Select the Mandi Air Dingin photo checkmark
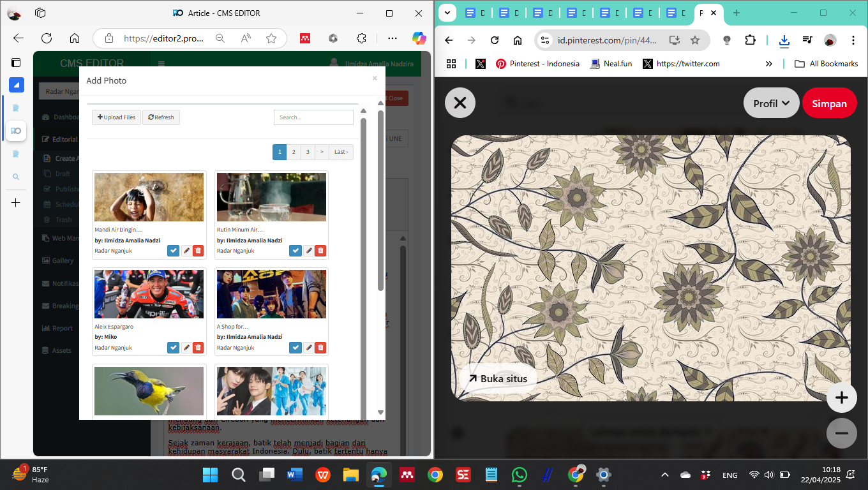The height and width of the screenshot is (490, 868). coord(173,251)
